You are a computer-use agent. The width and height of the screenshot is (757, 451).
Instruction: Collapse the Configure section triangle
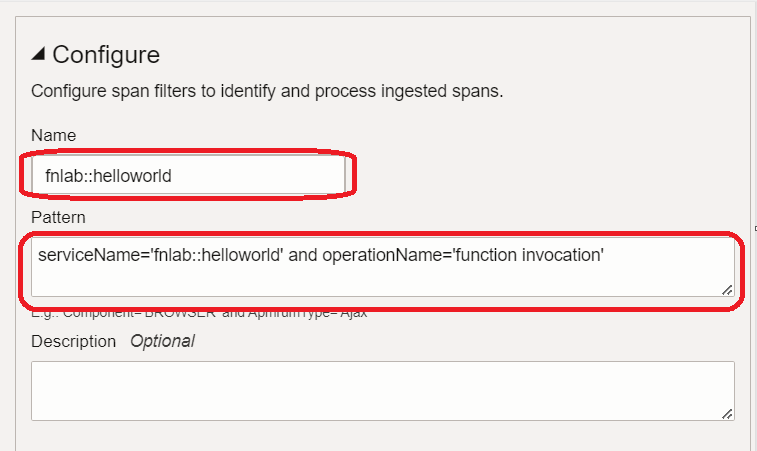click(x=38, y=55)
